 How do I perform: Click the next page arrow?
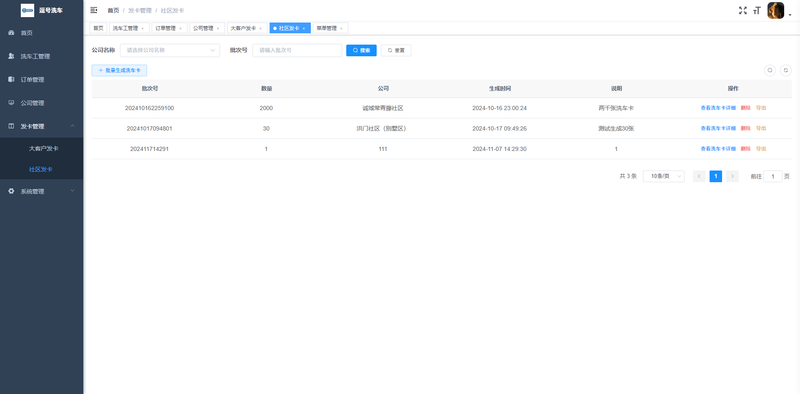pyautogui.click(x=732, y=176)
